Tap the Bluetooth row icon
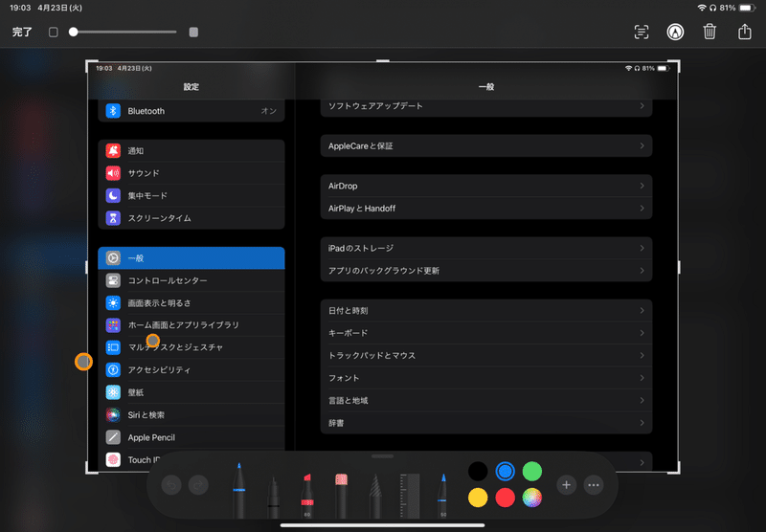 tap(113, 111)
